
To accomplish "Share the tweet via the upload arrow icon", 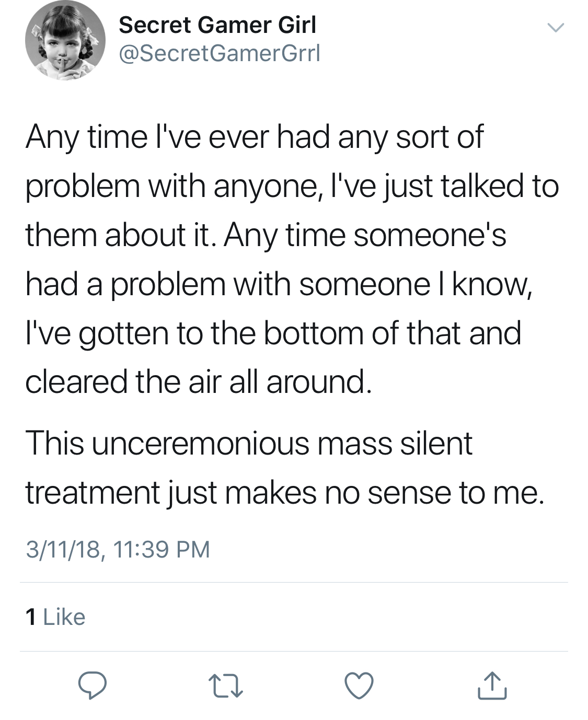I will click(x=492, y=686).
